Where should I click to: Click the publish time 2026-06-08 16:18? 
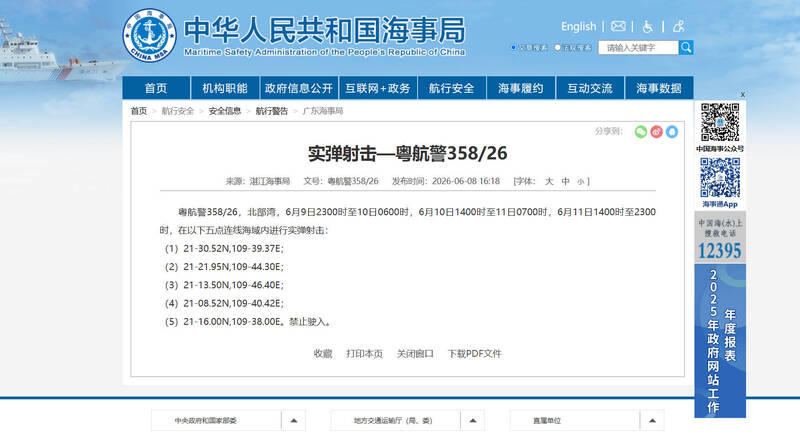coord(466,181)
